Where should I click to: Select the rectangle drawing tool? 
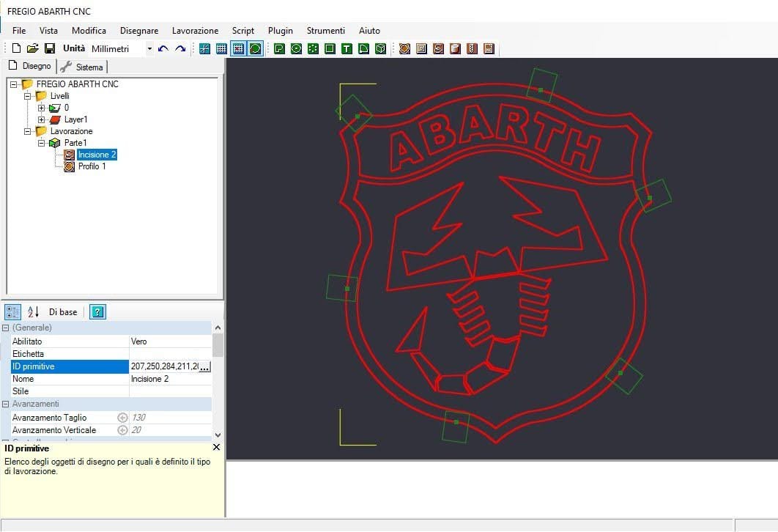[330, 48]
